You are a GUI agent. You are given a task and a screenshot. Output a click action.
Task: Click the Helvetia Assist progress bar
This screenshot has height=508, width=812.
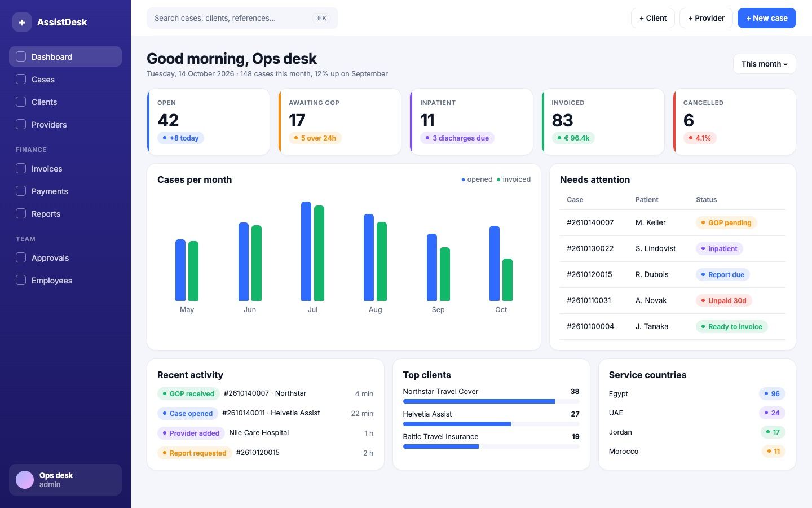click(491, 424)
